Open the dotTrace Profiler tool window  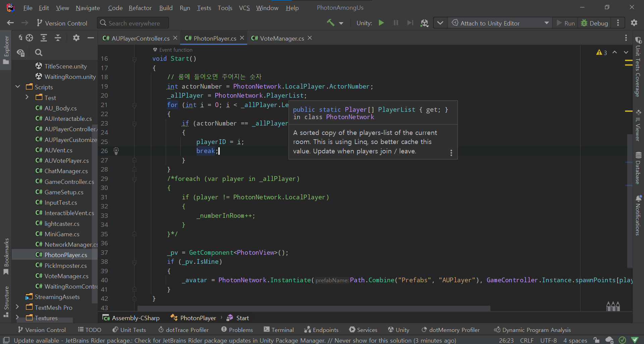coord(183,330)
